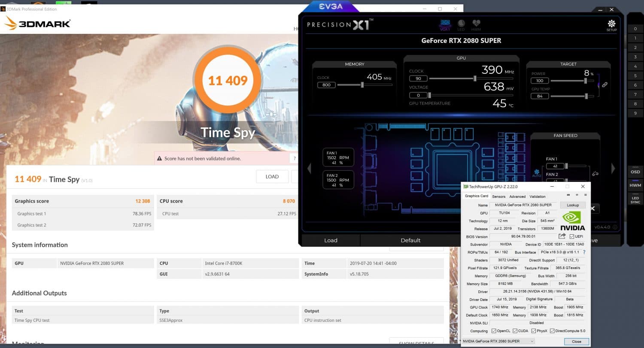Image resolution: width=644 pixels, height=348 pixels.
Task: Go to previous Precision X1 panel arrow
Action: 309,168
